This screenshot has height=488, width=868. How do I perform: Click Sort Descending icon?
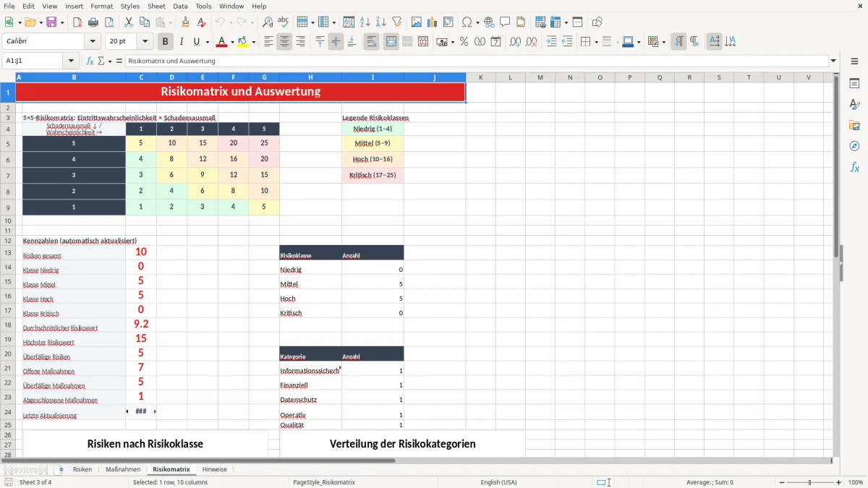(x=381, y=22)
